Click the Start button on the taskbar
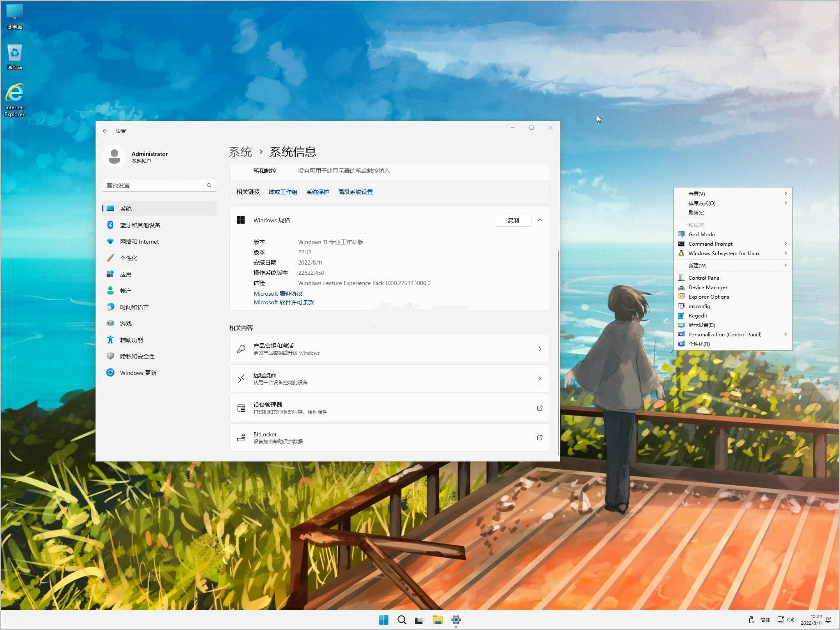Screen dimensions: 840x630 [x=384, y=620]
